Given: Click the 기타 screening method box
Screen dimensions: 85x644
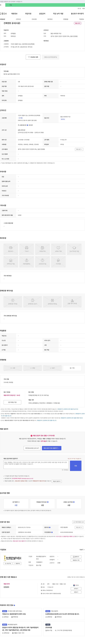Looking at the screenshot, I should pyautogui.click(x=72, y=368).
